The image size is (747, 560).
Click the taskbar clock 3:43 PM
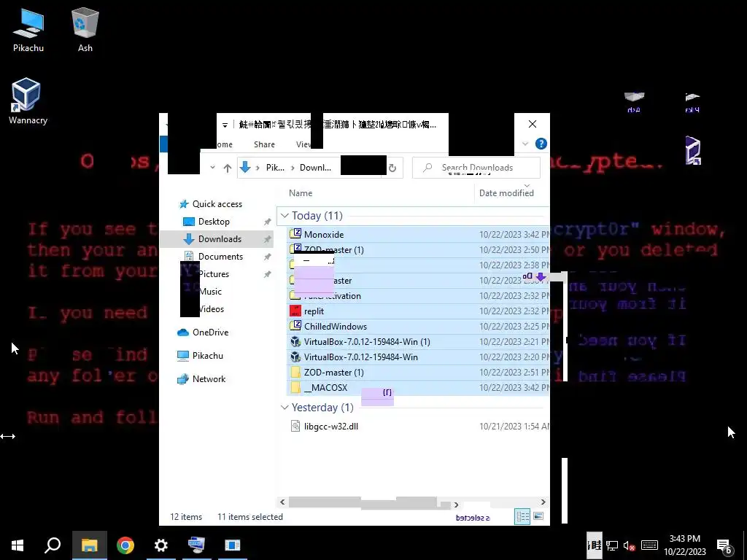684,539
